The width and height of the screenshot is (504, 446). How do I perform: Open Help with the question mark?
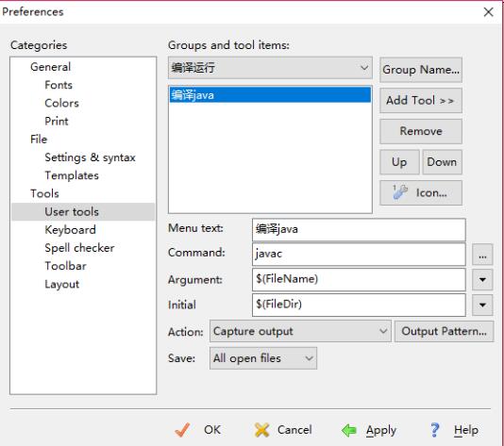pos(454,430)
